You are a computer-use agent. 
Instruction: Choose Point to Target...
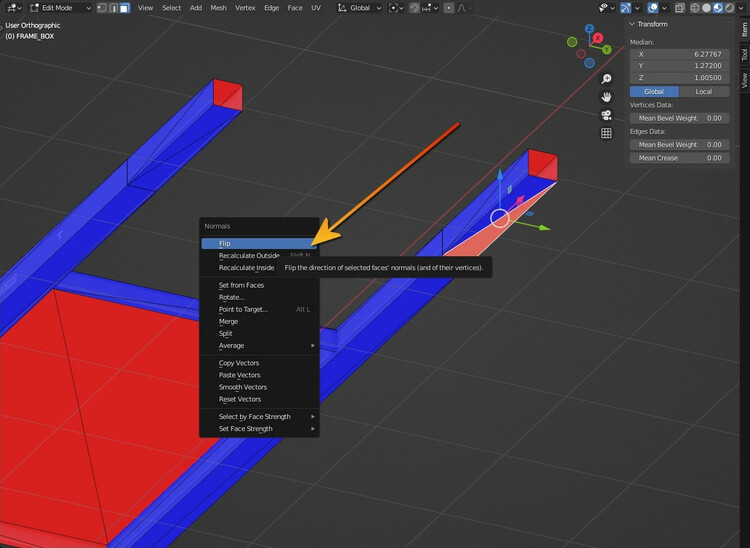[259, 309]
